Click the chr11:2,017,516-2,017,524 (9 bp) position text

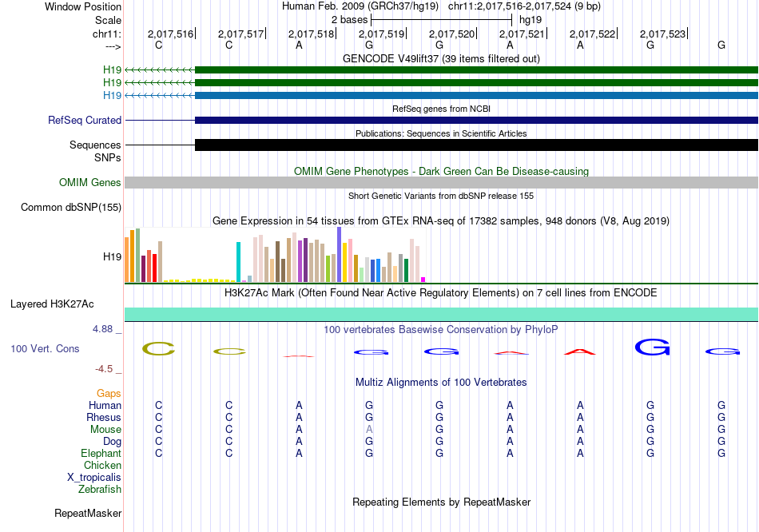tap(524, 6)
